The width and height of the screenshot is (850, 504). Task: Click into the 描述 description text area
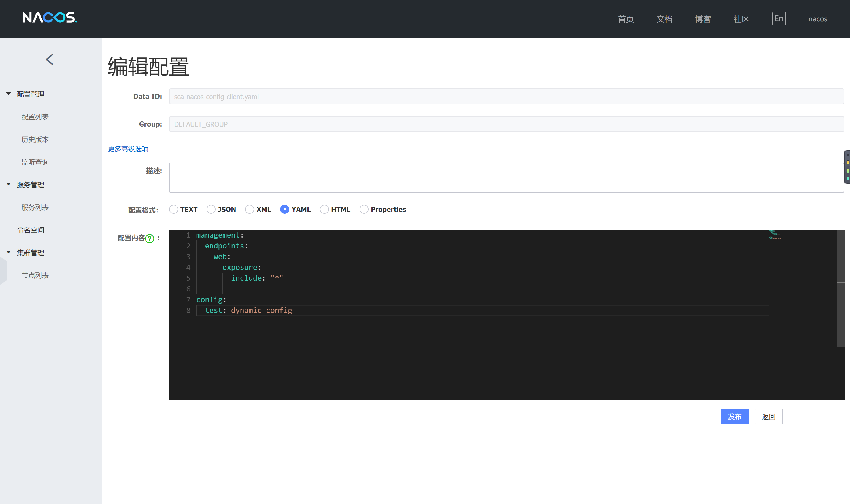[x=506, y=178]
